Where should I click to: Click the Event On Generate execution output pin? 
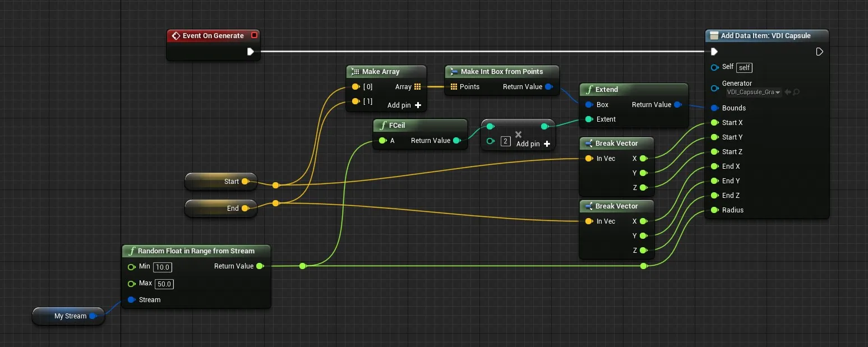(x=251, y=52)
